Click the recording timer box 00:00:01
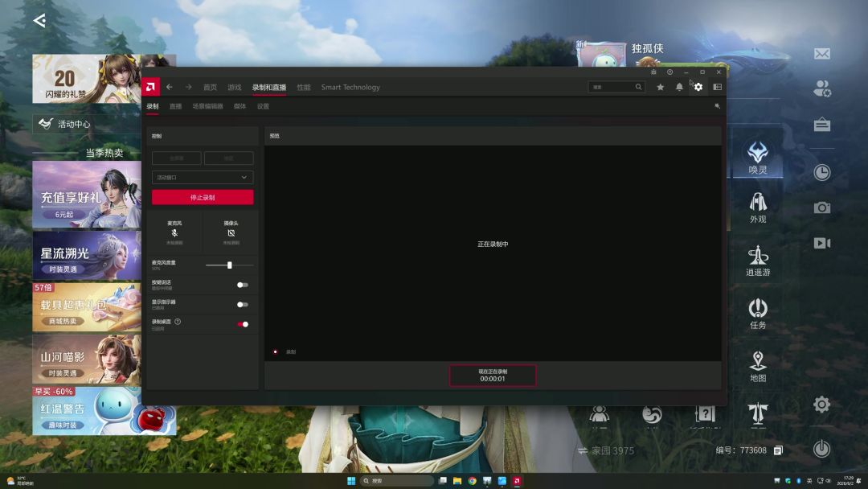Screen dimensions: 868x489 [x=493, y=376]
